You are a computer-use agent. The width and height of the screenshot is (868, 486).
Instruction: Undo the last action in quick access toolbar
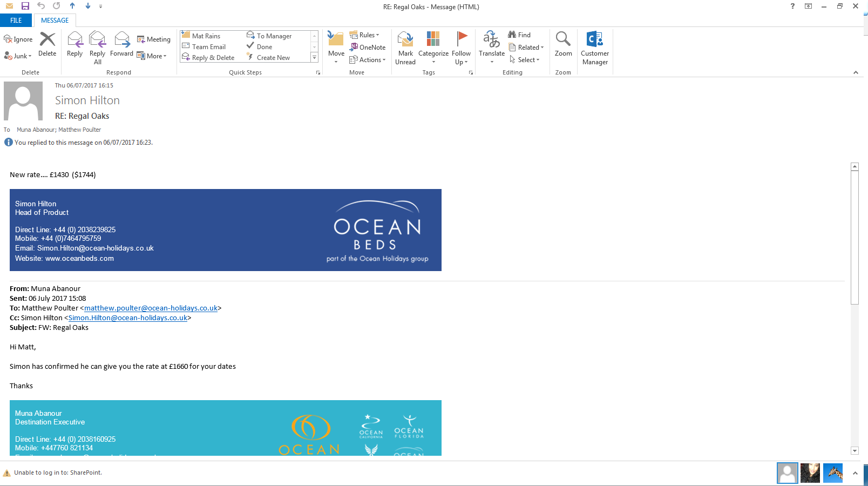coord(41,6)
